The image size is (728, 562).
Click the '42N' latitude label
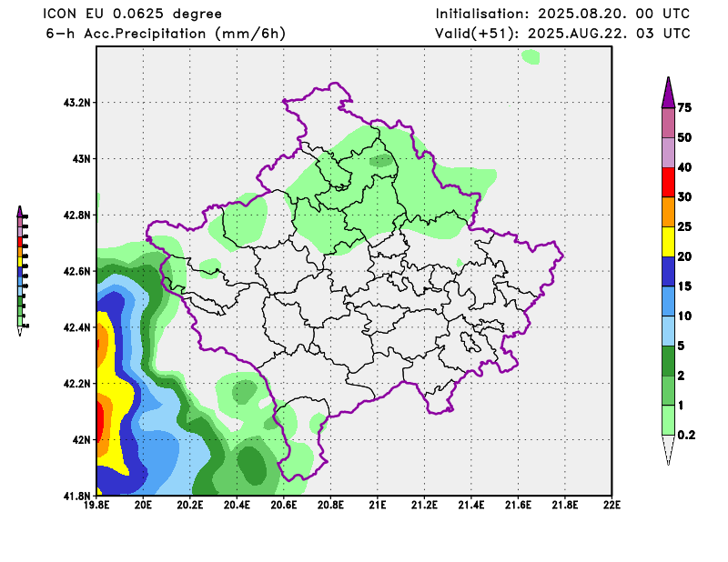tap(82, 440)
